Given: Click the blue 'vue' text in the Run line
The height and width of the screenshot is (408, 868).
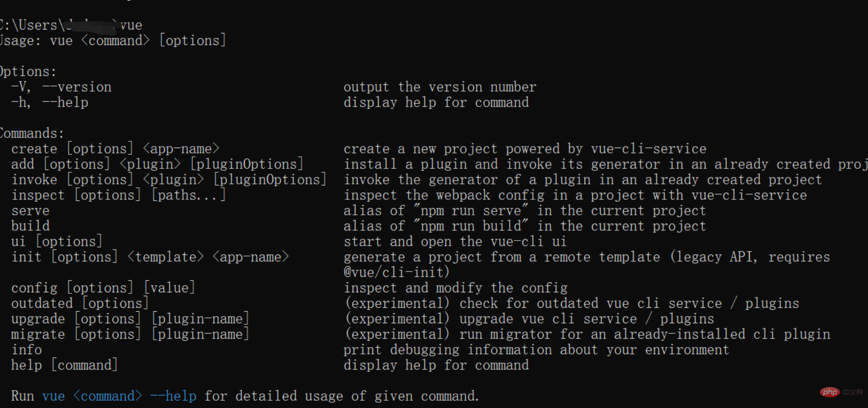Looking at the screenshot, I should click(53, 396).
